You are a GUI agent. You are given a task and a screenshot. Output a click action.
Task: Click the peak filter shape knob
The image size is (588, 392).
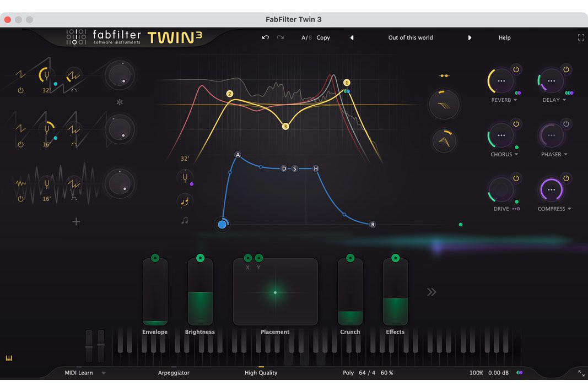444,141
